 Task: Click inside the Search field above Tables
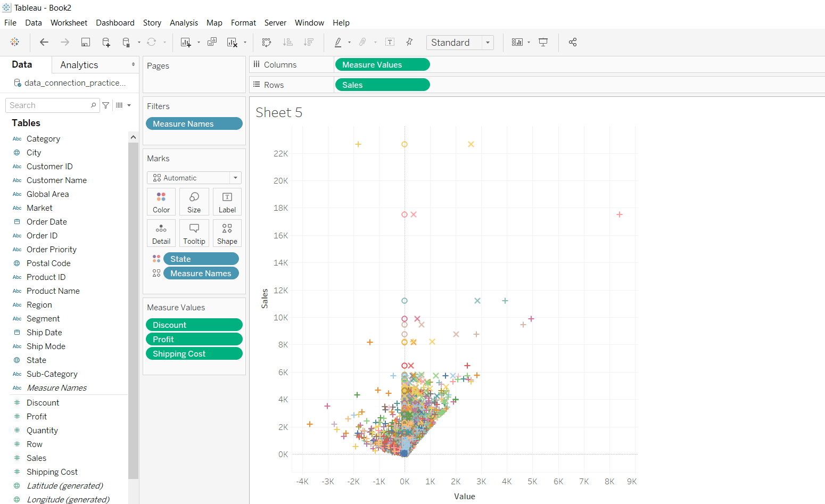coord(48,105)
